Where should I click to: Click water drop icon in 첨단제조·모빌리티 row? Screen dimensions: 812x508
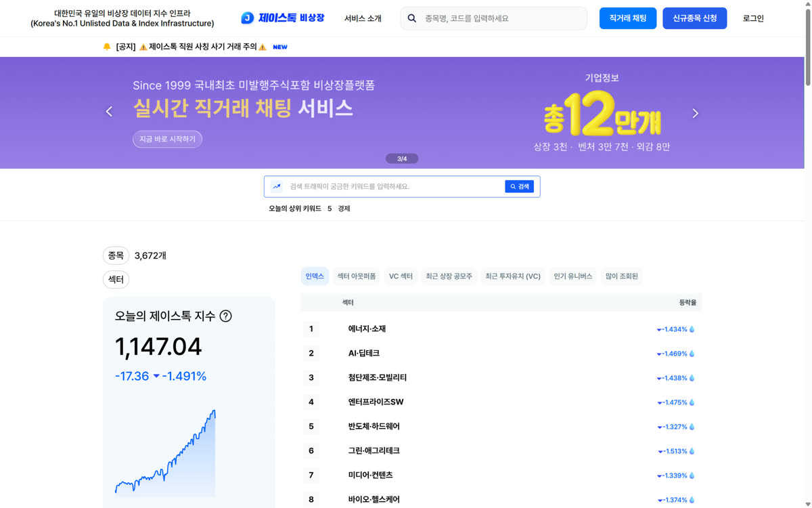[x=692, y=378]
